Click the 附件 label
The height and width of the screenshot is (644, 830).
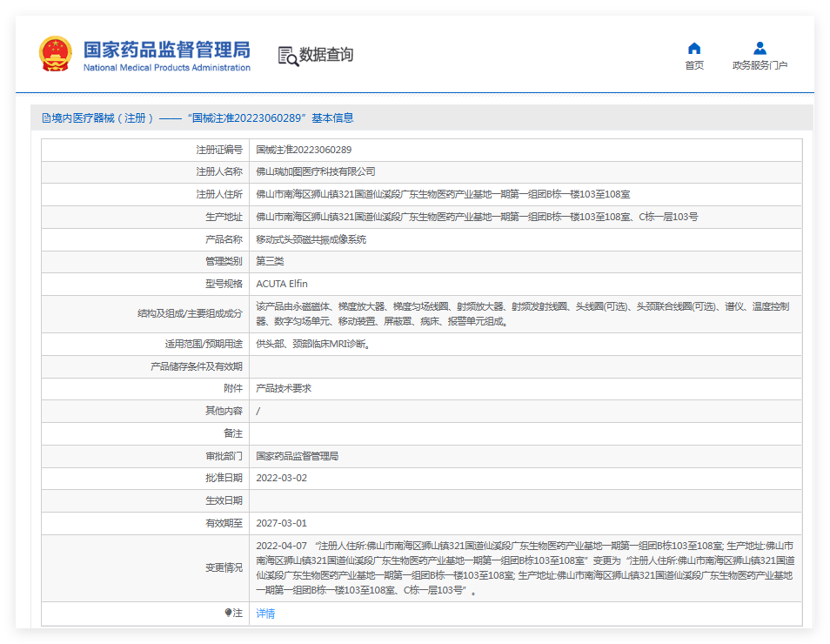[x=233, y=388]
